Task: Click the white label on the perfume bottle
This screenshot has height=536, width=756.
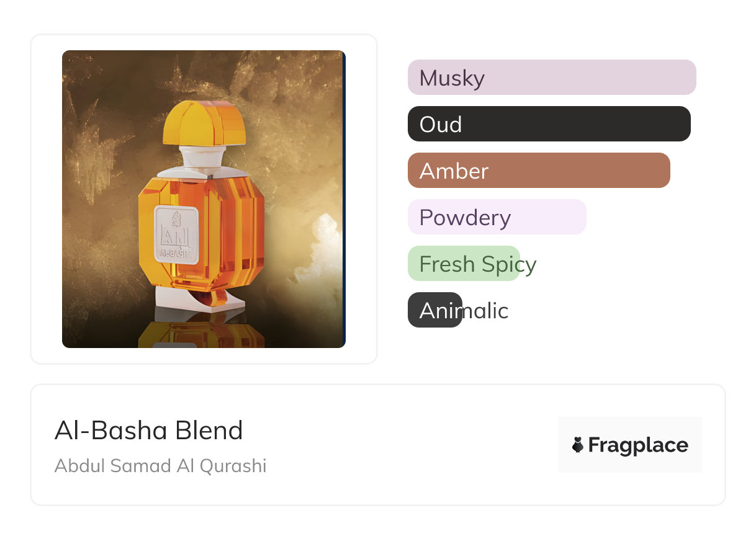Action: pyautogui.click(x=176, y=235)
